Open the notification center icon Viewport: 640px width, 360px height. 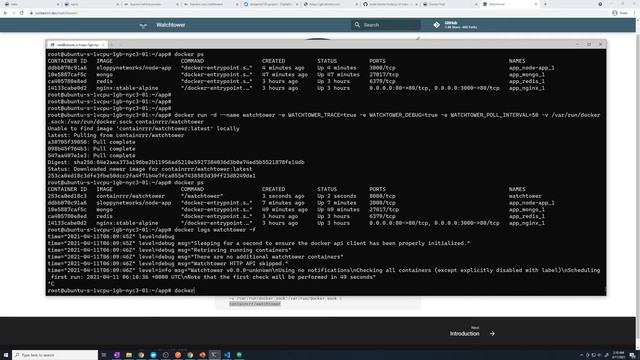tap(632, 355)
